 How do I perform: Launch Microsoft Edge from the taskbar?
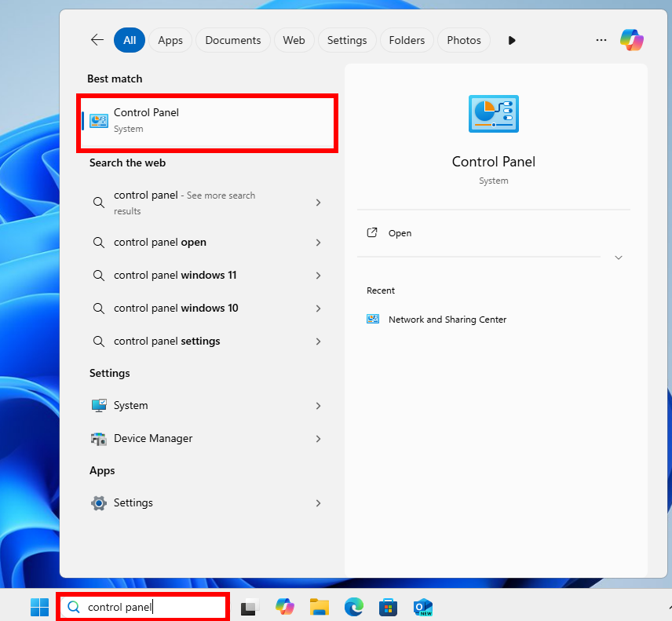pos(353,607)
